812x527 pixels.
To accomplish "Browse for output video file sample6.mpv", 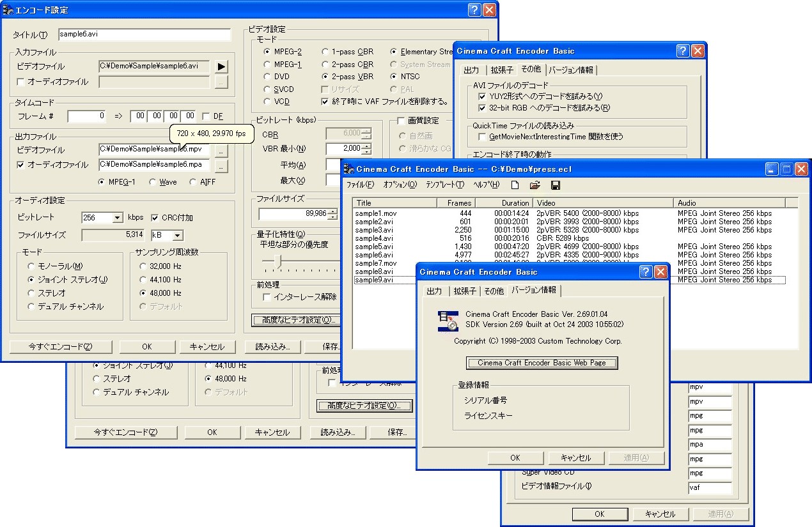I will tap(221, 151).
